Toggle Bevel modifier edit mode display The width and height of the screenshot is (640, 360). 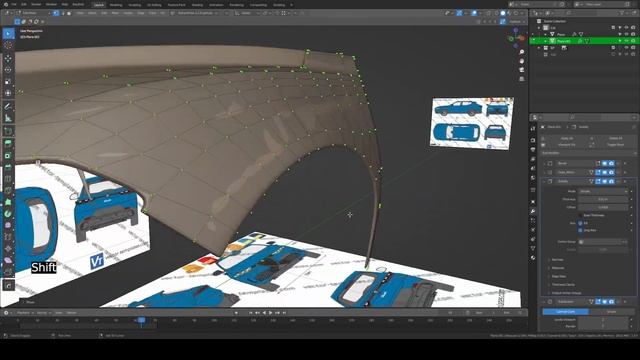click(598, 163)
